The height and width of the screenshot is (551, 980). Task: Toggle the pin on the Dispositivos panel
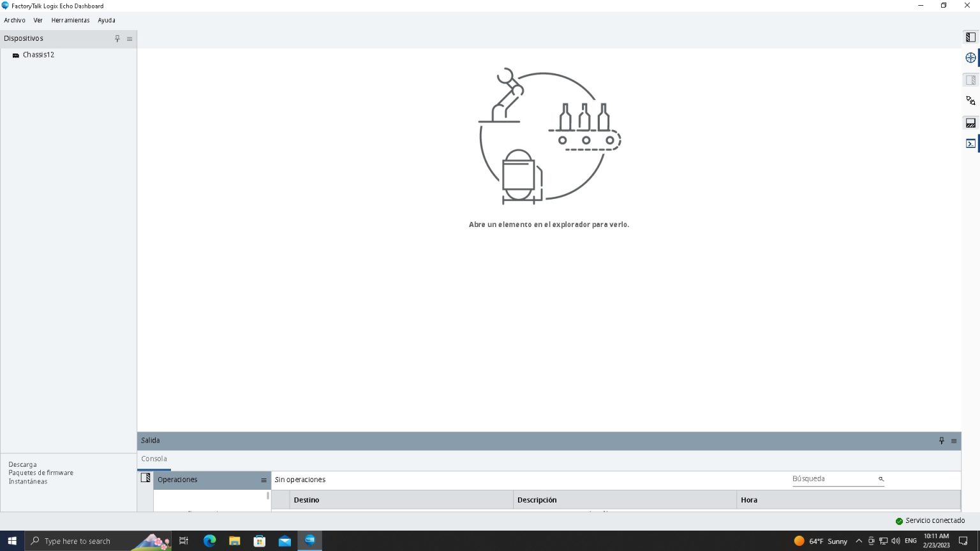[117, 38]
